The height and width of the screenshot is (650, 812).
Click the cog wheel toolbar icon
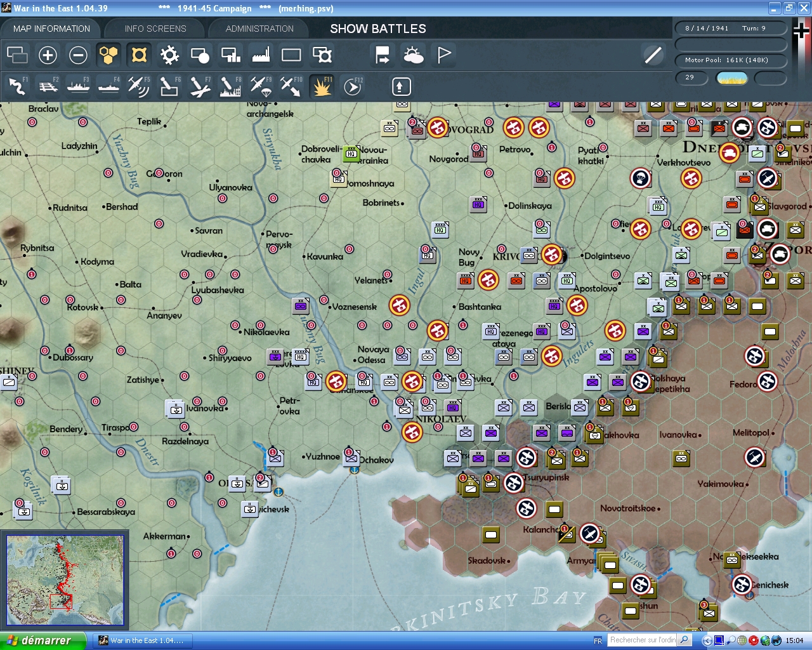[x=169, y=55]
